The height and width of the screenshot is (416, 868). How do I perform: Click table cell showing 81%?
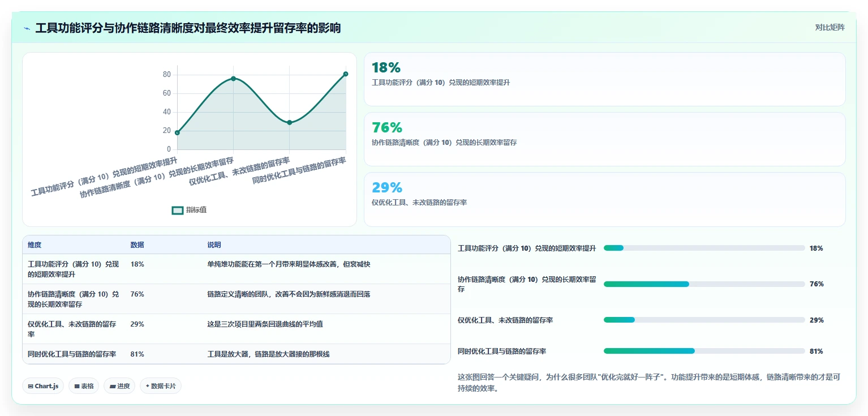coord(137,354)
